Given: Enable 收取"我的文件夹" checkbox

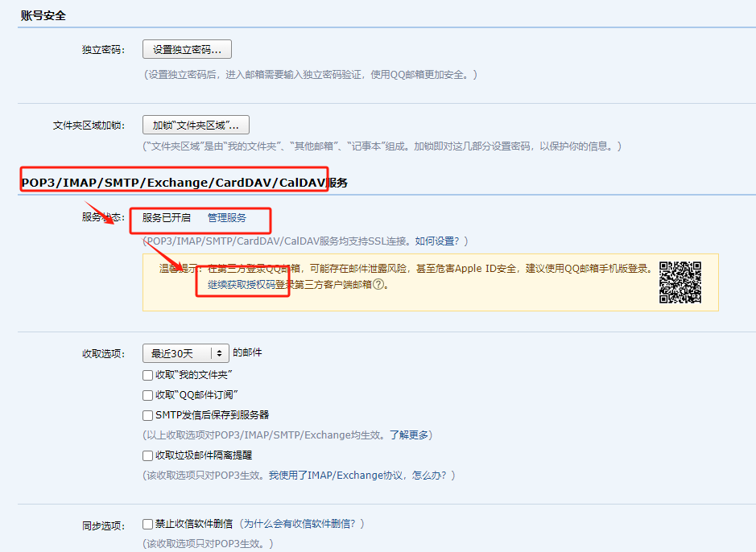Looking at the screenshot, I should point(147,376).
